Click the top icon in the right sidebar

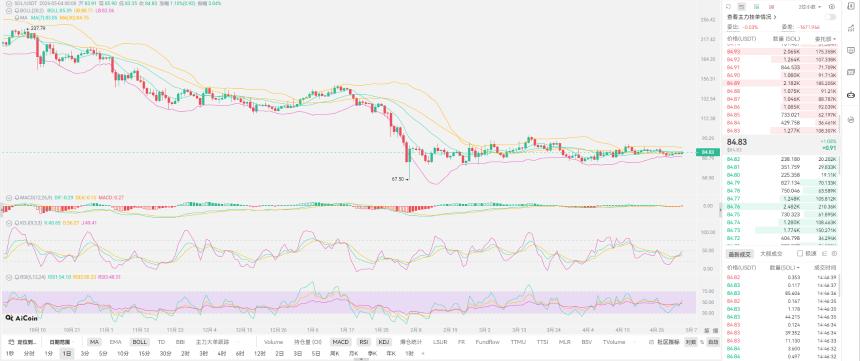pyautogui.click(x=851, y=7)
